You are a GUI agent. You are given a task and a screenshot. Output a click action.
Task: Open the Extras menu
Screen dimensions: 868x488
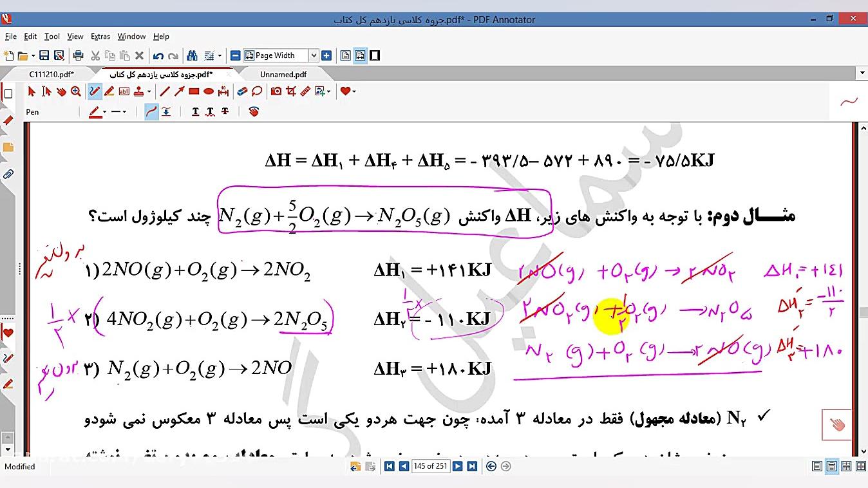100,37
